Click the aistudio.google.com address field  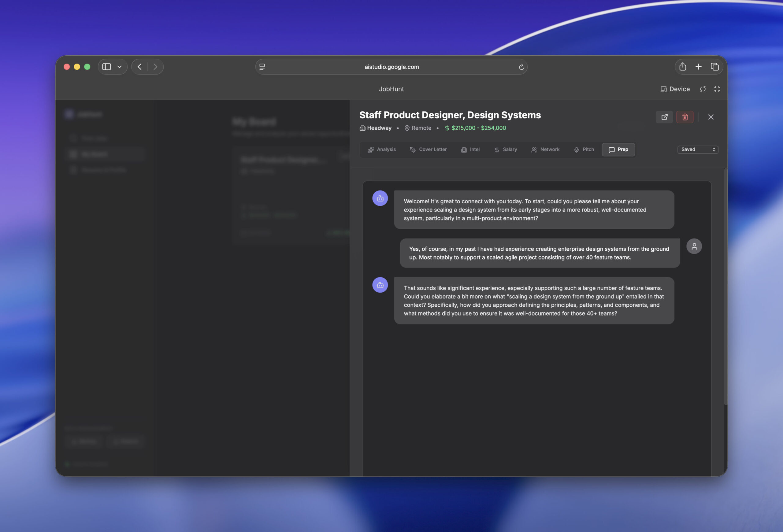[391, 67]
